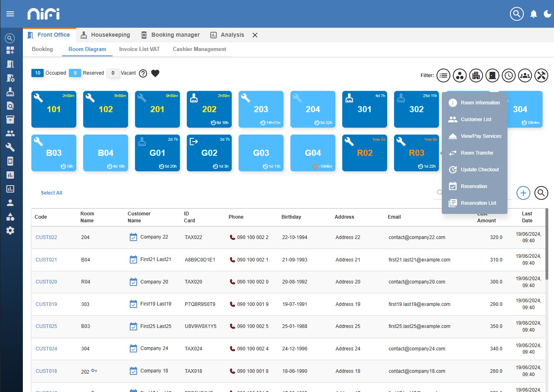This screenshot has width=554, height=392.
Task: Close the tab bar with X
Action: [255, 35]
